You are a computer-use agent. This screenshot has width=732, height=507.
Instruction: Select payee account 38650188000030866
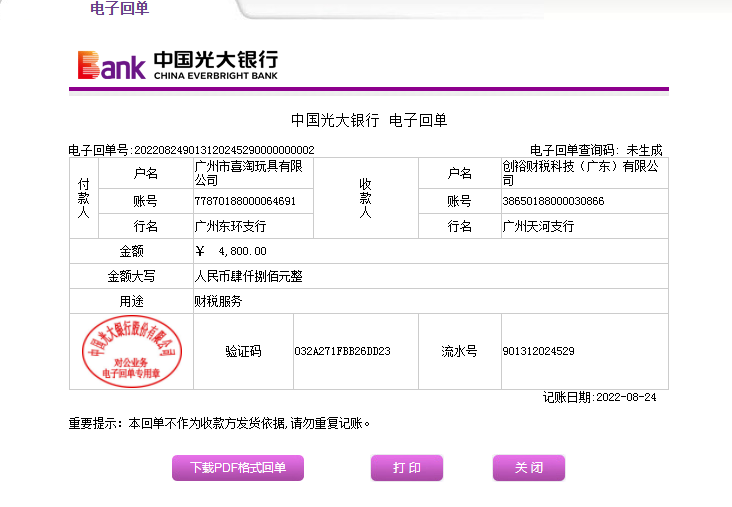click(x=553, y=201)
